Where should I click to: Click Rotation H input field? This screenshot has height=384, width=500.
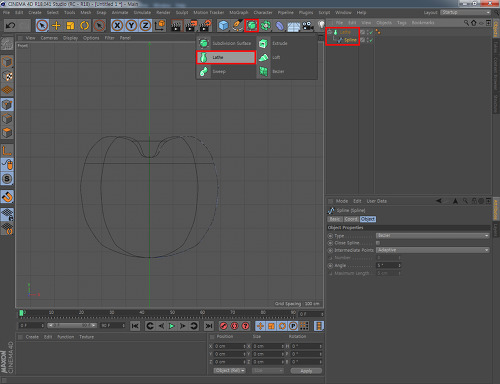pos(307,346)
